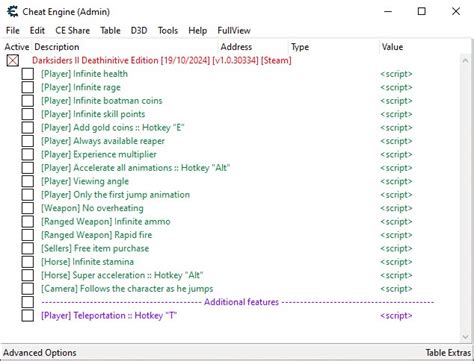Click scrollbar down arrow in cheat list
This screenshot has width=474, height=361.
[x=465, y=337]
